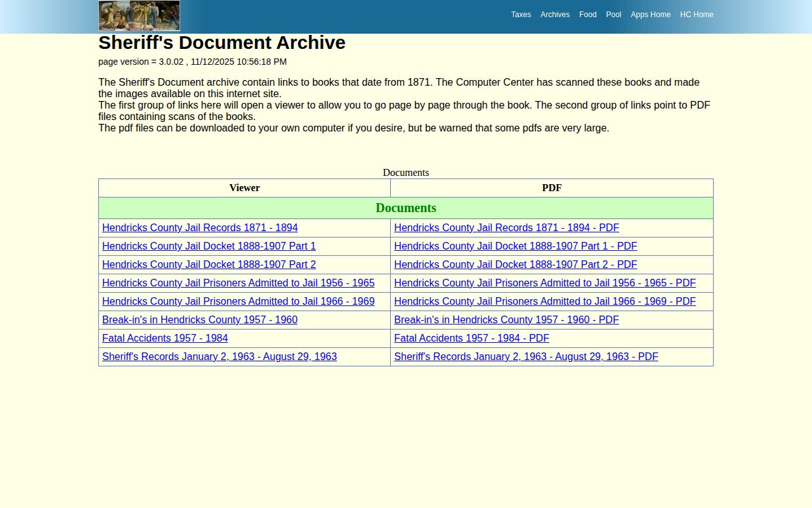Click the page version text
Image resolution: width=812 pixels, height=508 pixels.
(x=192, y=62)
